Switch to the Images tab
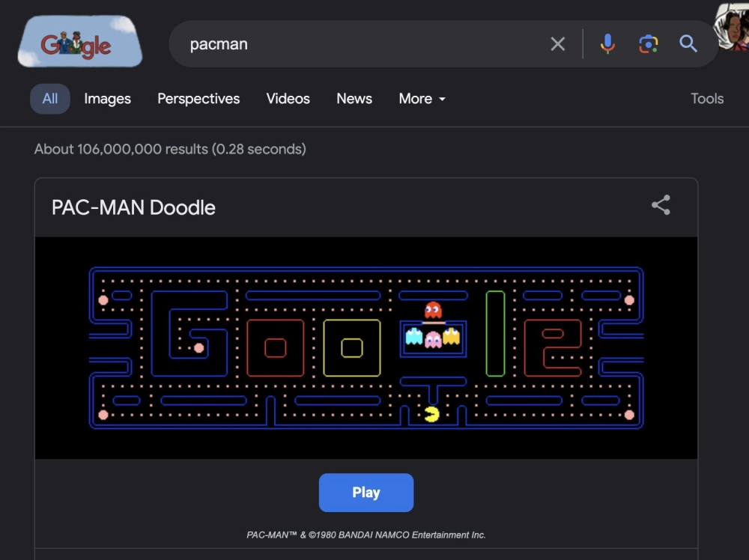This screenshot has height=560, width=749. coord(107,99)
